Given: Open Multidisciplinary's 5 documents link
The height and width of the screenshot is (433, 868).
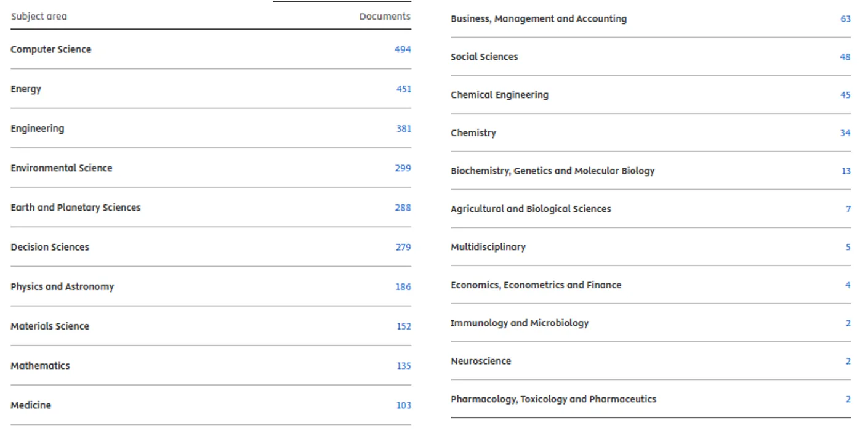Looking at the screenshot, I should click(848, 247).
